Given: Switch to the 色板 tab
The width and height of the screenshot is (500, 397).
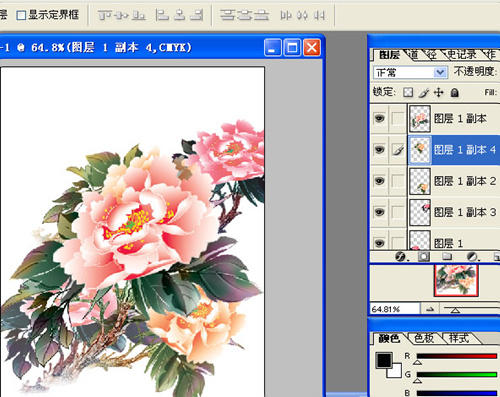Looking at the screenshot, I should tap(424, 338).
